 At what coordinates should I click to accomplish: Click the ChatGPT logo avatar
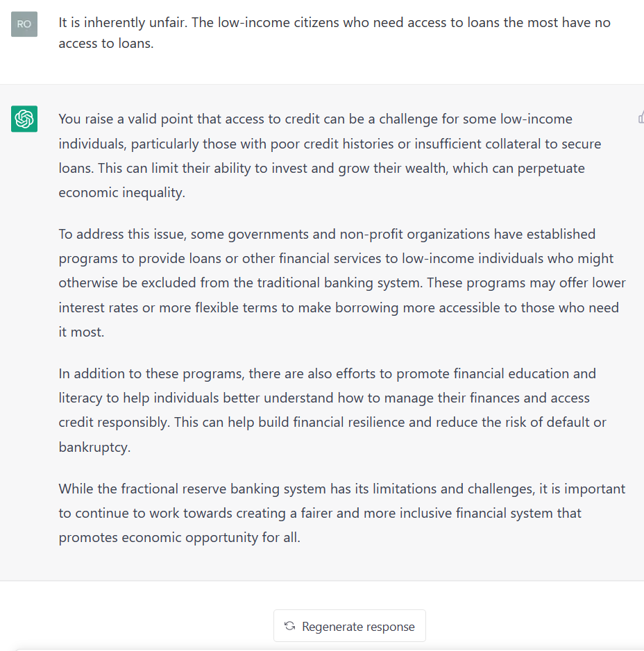click(x=24, y=119)
